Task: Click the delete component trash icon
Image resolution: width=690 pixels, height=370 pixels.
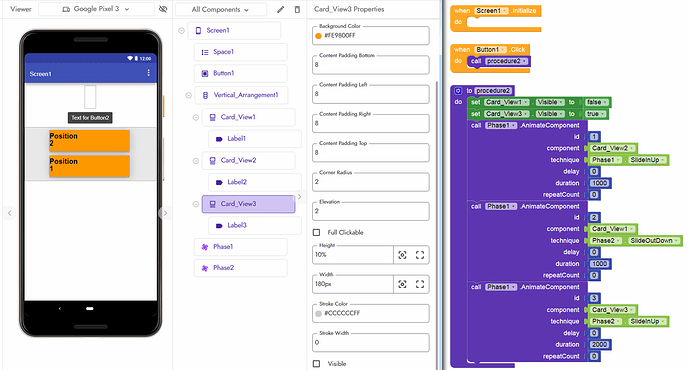Action: [x=297, y=9]
